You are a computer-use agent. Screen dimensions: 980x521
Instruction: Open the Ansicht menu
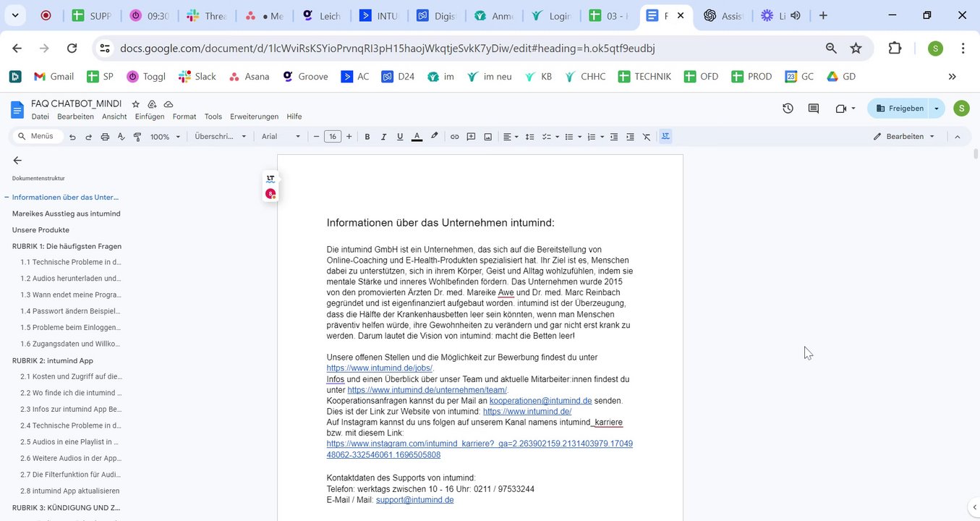pos(114,117)
